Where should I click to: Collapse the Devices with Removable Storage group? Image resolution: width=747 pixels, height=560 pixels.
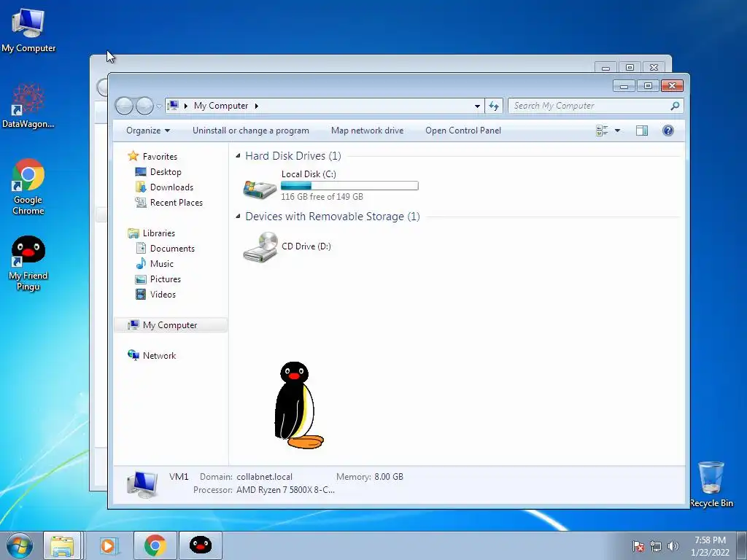coord(238,216)
